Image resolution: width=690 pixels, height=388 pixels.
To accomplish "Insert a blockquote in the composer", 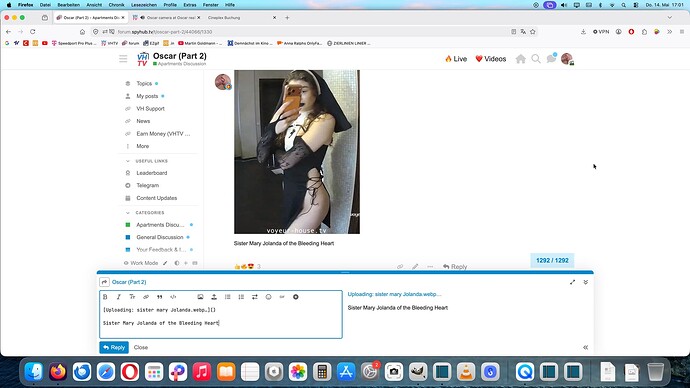I will click(x=160, y=297).
